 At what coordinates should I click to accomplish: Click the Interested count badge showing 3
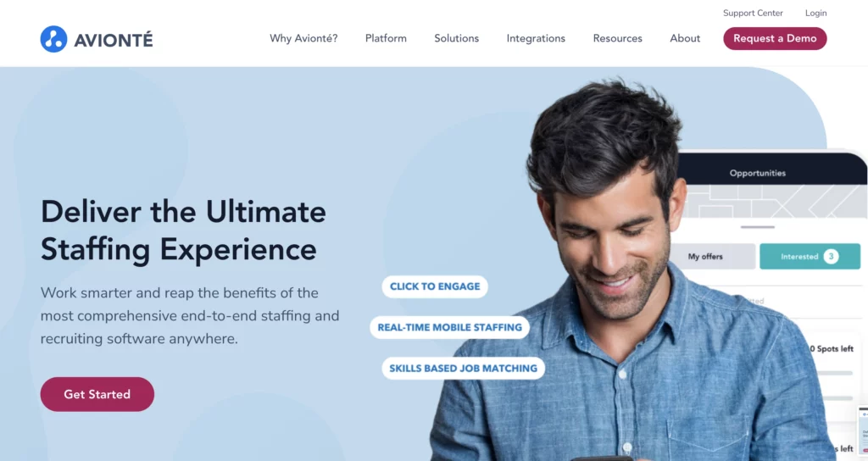(x=831, y=256)
